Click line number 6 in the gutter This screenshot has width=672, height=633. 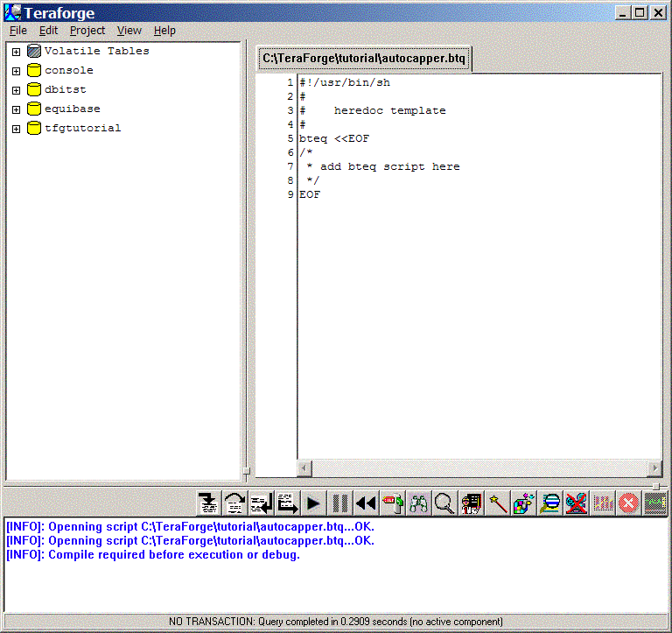pos(290,152)
